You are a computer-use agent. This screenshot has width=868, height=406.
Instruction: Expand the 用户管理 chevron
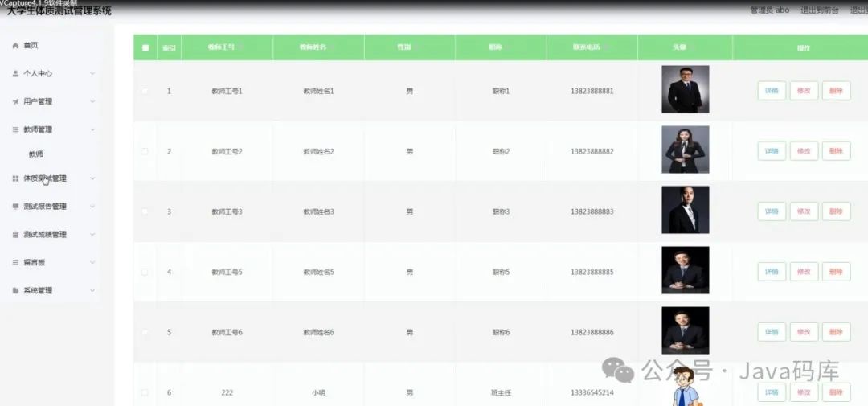point(92,102)
